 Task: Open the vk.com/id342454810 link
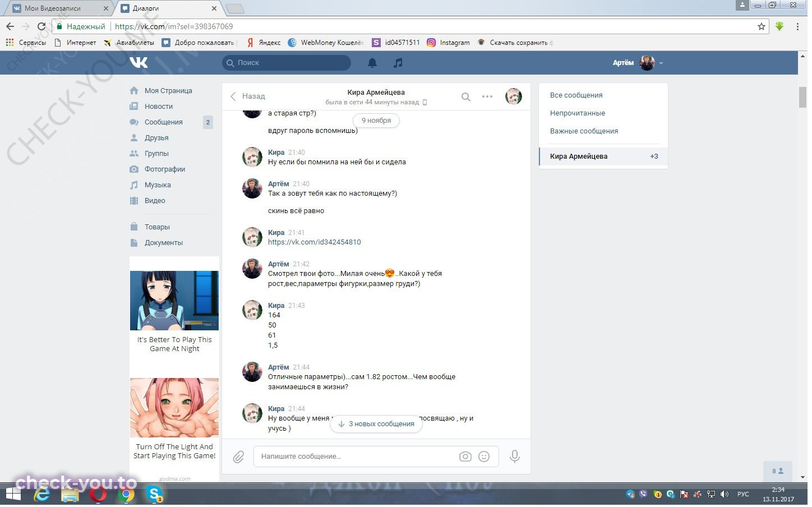315,243
